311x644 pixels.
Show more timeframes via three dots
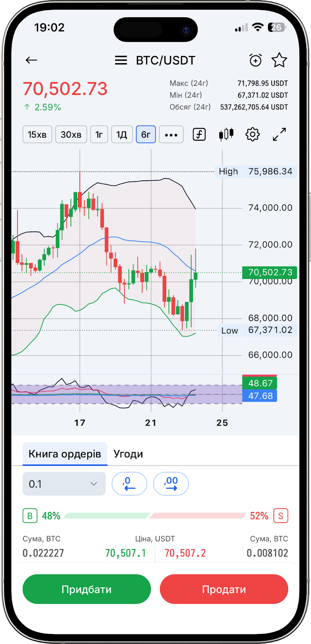[171, 134]
